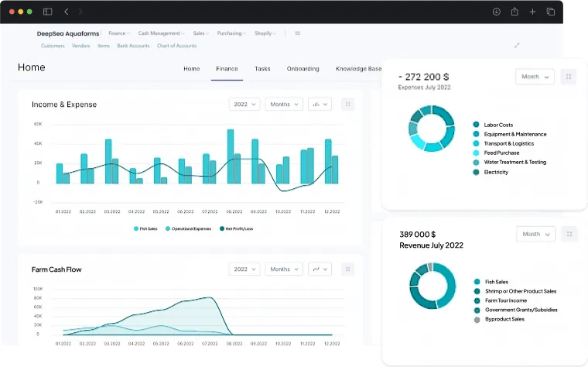Open bar chart type dropdown for Income & Expense
This screenshot has width=588, height=367.
click(x=320, y=105)
